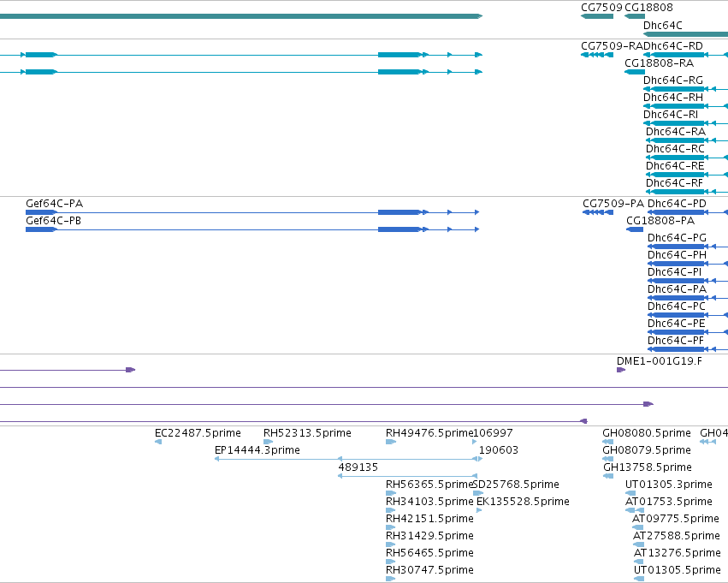The width and height of the screenshot is (728, 583).
Task: Click the 489135 feature label
Action: [358, 467]
